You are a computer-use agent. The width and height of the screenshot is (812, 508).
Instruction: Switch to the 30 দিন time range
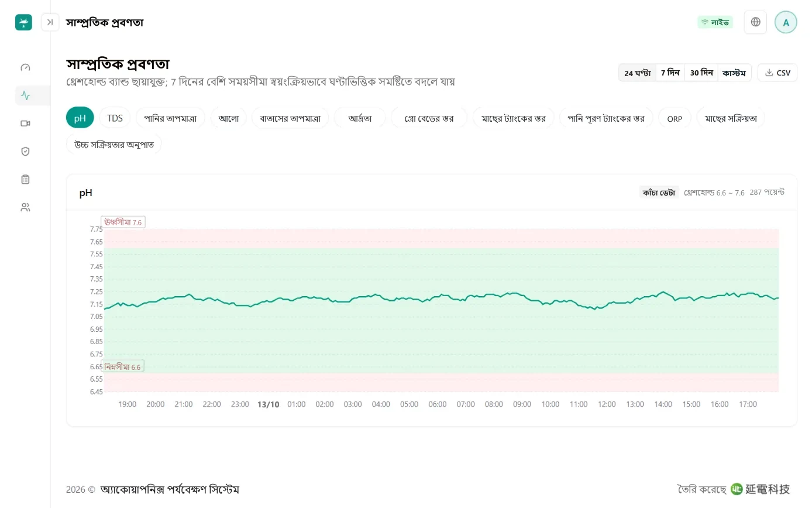click(x=701, y=73)
